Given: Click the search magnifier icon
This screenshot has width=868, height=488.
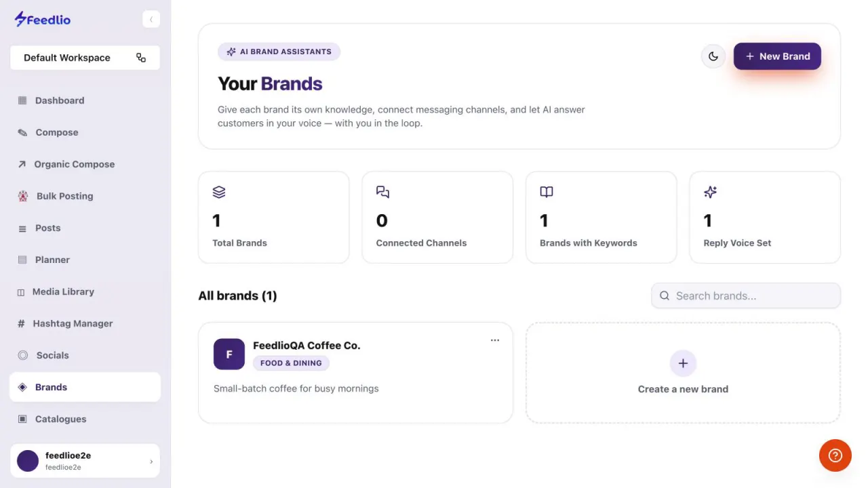Looking at the screenshot, I should pos(665,296).
